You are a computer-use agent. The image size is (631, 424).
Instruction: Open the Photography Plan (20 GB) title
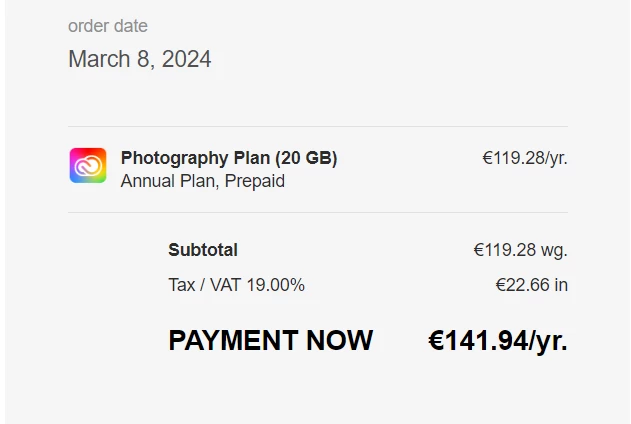tap(228, 158)
